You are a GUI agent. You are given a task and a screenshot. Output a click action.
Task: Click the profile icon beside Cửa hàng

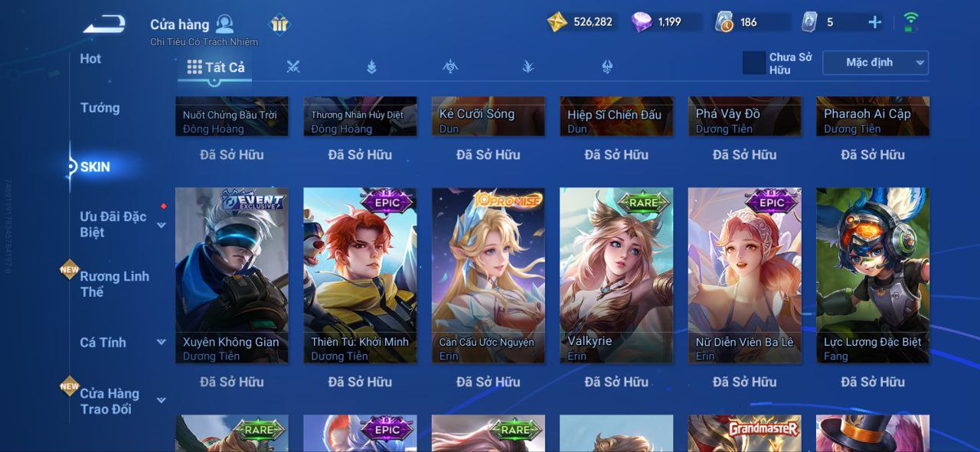(x=224, y=24)
